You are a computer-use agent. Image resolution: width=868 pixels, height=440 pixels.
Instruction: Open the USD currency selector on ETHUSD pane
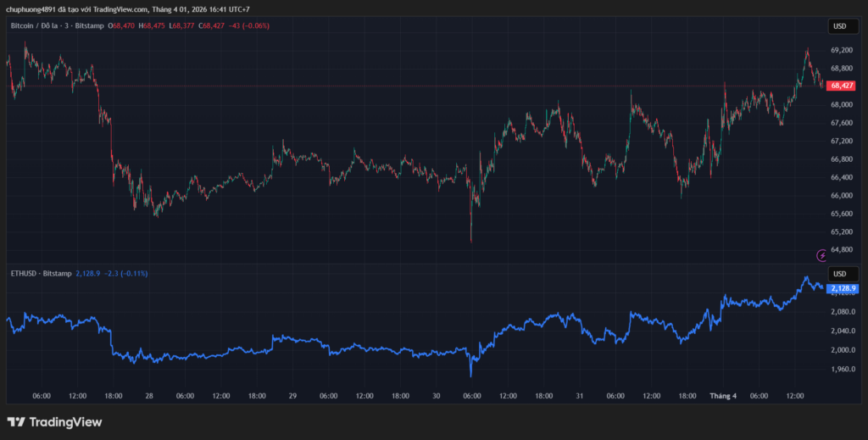pos(839,274)
